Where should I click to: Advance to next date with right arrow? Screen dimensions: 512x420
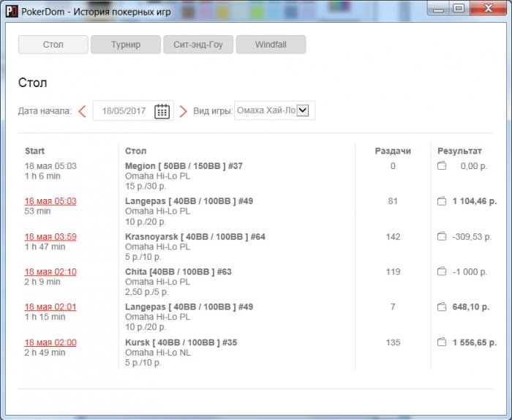(x=183, y=111)
